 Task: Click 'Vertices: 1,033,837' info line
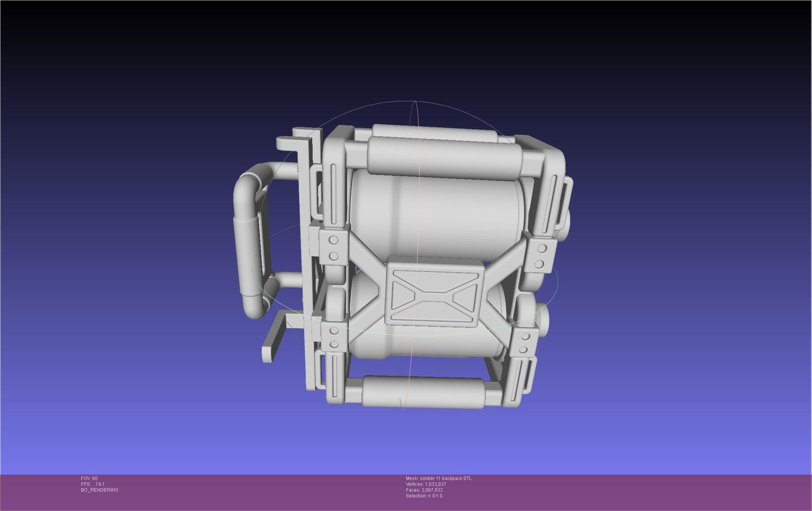pyautogui.click(x=426, y=484)
